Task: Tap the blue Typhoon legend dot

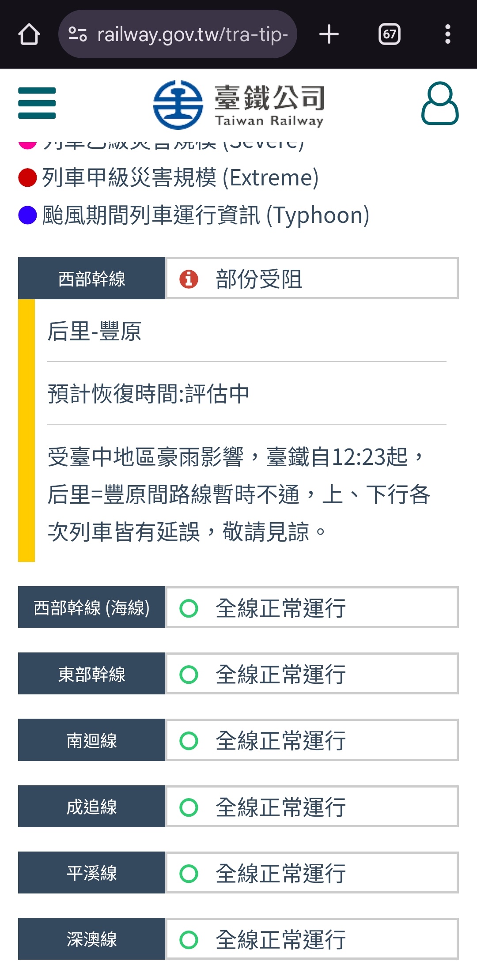Action: tap(27, 215)
